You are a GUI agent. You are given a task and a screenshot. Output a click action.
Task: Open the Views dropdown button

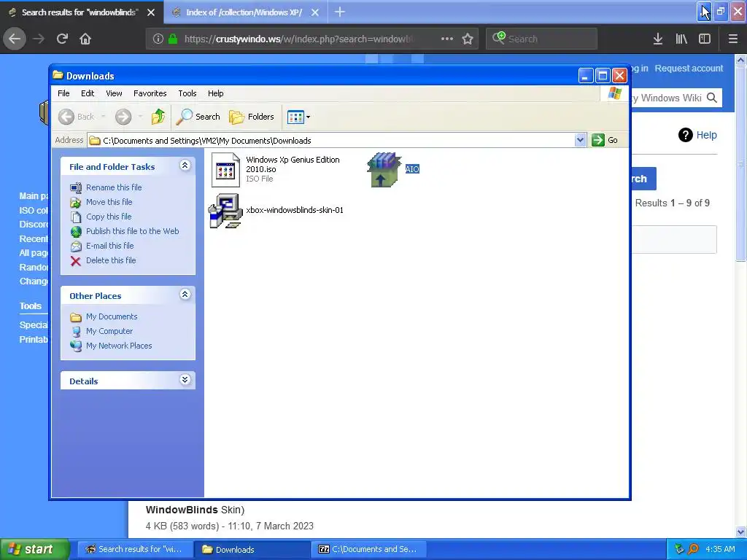pyautogui.click(x=298, y=117)
